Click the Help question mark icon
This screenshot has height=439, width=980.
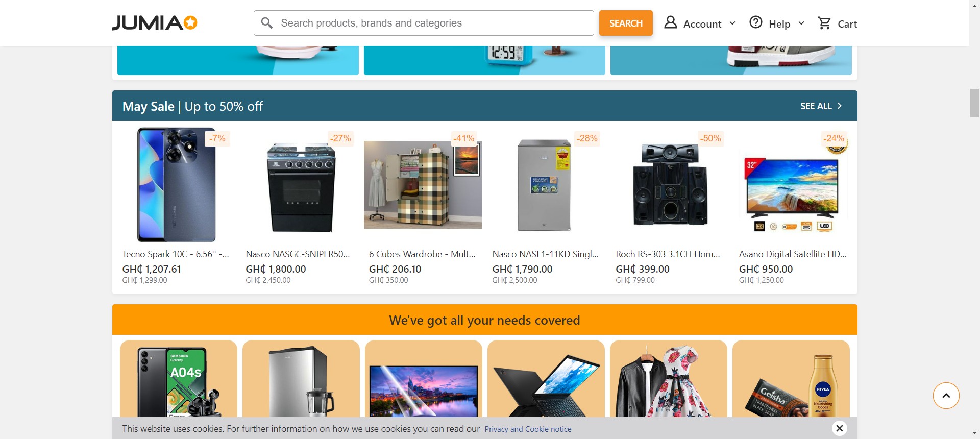tap(755, 22)
